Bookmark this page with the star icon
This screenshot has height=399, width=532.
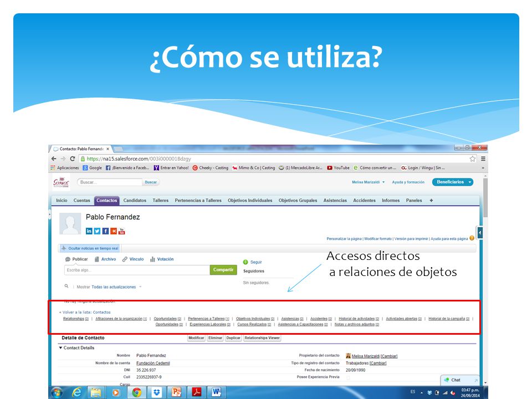pyautogui.click(x=472, y=159)
